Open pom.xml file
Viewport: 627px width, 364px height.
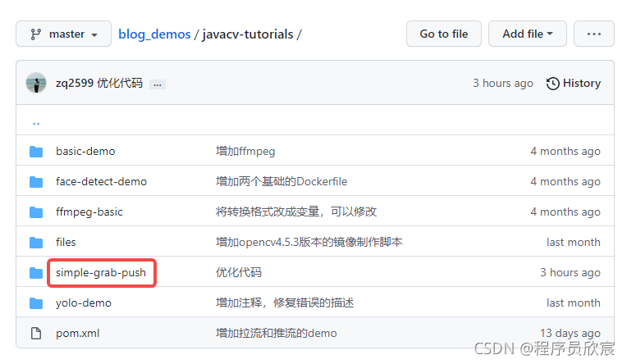click(x=78, y=333)
